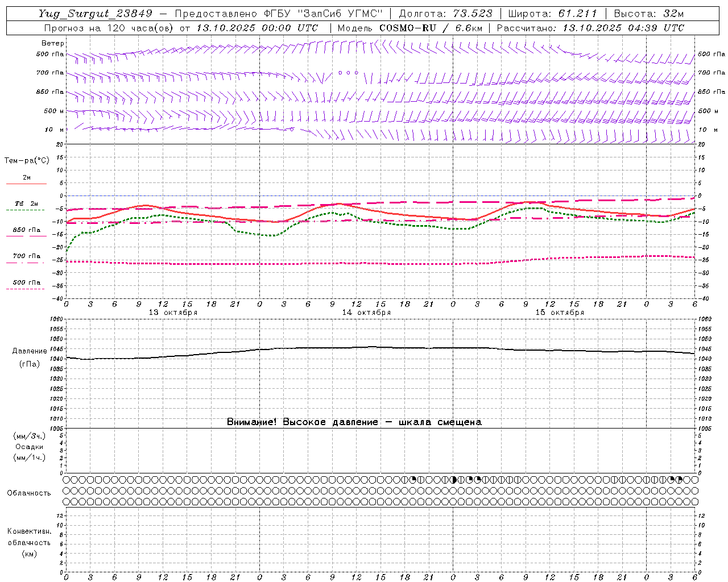
Task: Click the Тем-ра(°C) axis title
Action: (27, 161)
